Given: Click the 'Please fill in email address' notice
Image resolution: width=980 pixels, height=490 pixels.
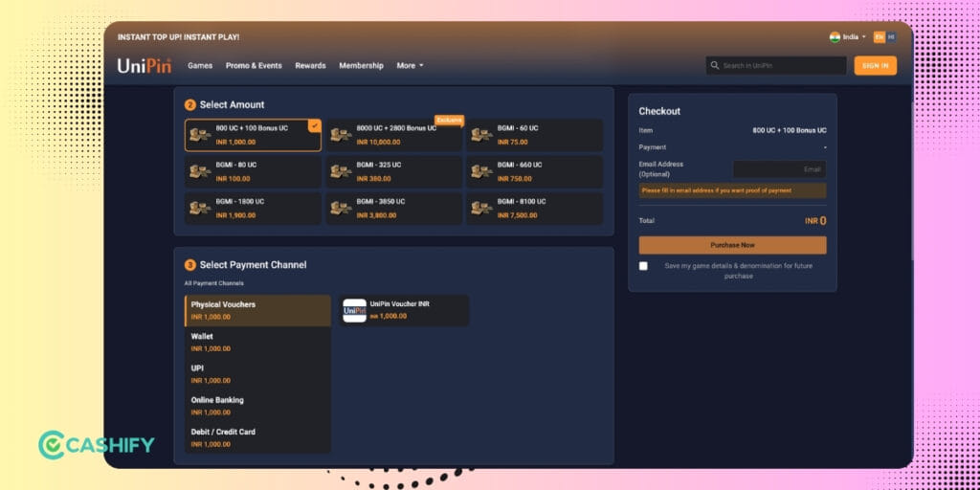Looking at the screenshot, I should pos(732,190).
